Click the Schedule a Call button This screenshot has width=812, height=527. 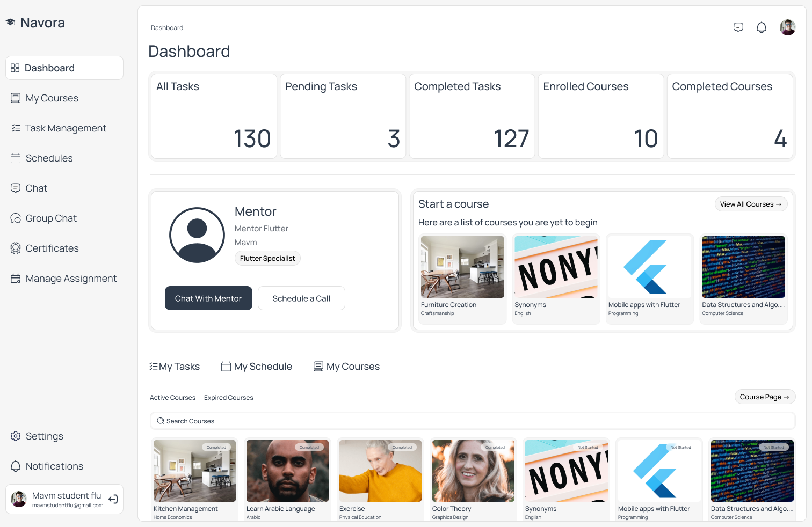[x=301, y=298]
